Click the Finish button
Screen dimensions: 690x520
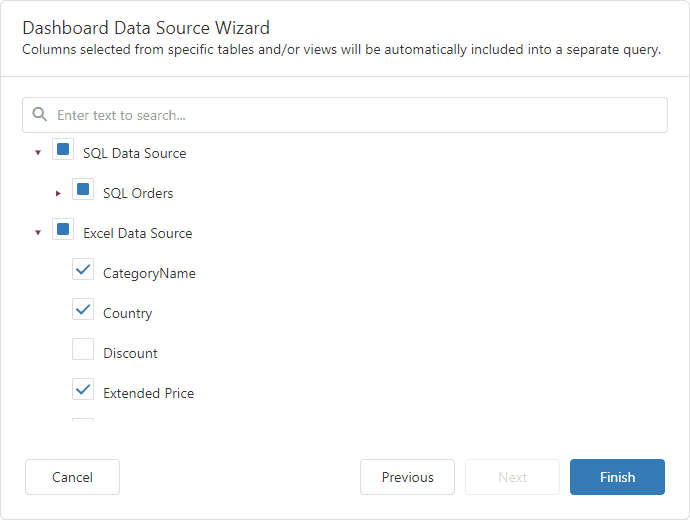click(x=617, y=477)
